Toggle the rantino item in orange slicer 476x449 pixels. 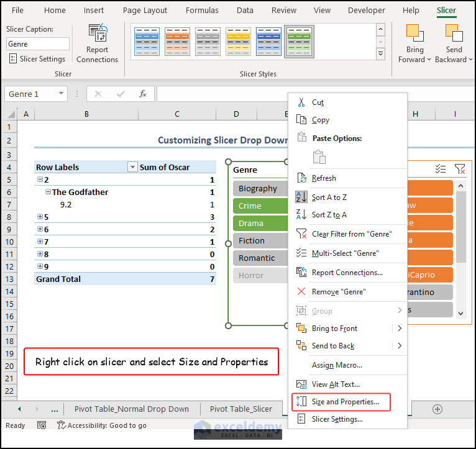click(x=429, y=292)
